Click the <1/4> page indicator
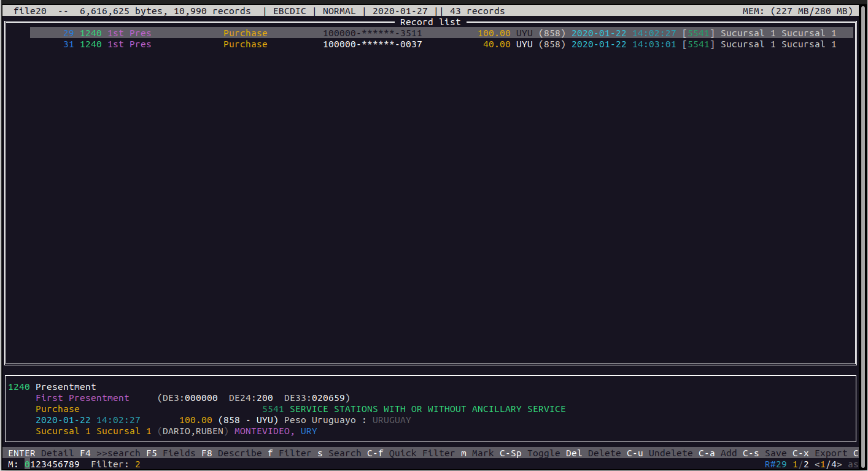Screen dimensions: 868x471 (828, 464)
